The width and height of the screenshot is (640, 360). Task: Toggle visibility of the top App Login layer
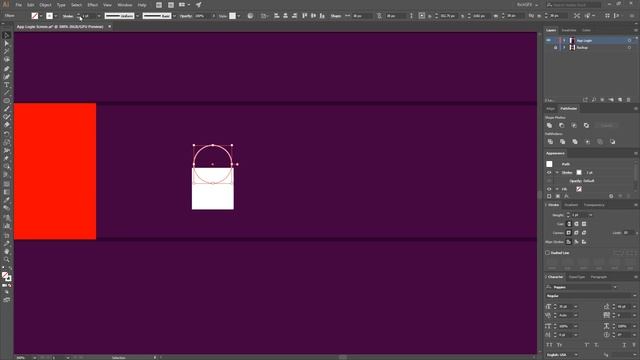(549, 40)
